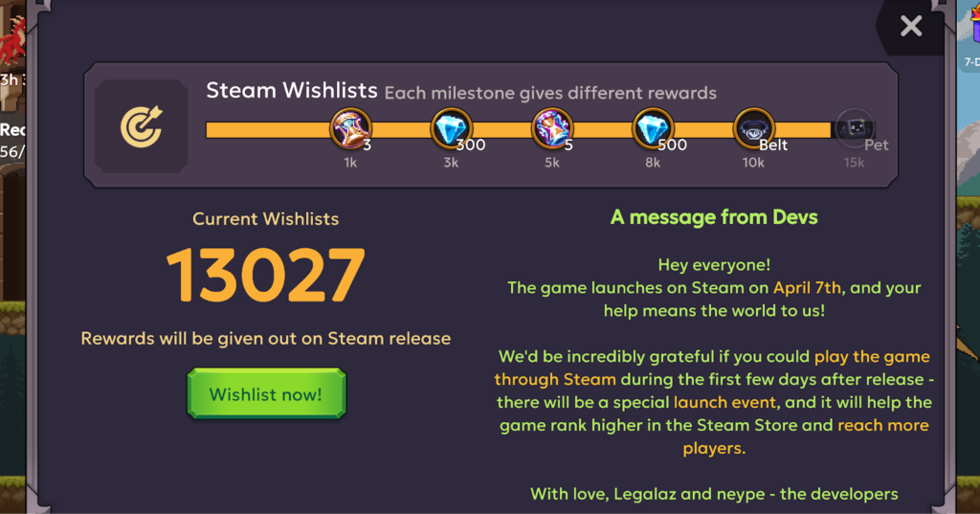The image size is (980, 514).
Task: Select the 8k milestone 500 diamonds icon
Action: (x=653, y=129)
